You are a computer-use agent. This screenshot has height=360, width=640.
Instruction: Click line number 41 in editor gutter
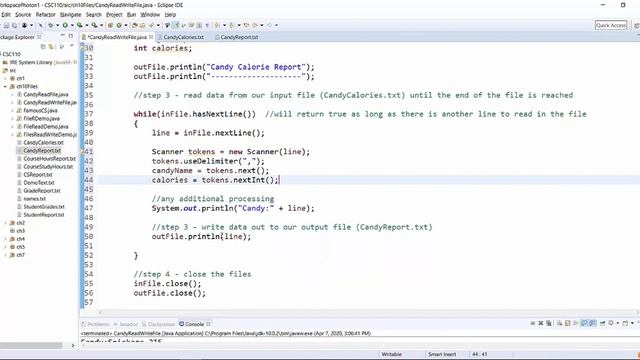[89, 152]
